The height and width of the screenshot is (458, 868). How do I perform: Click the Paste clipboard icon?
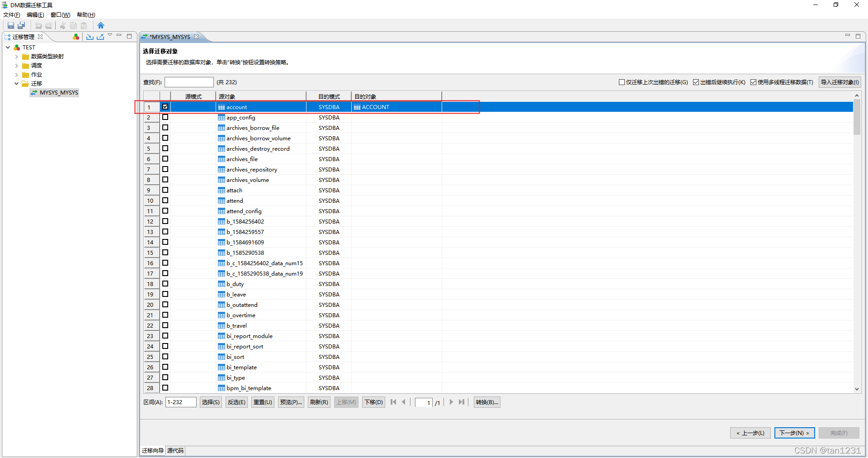[x=84, y=25]
